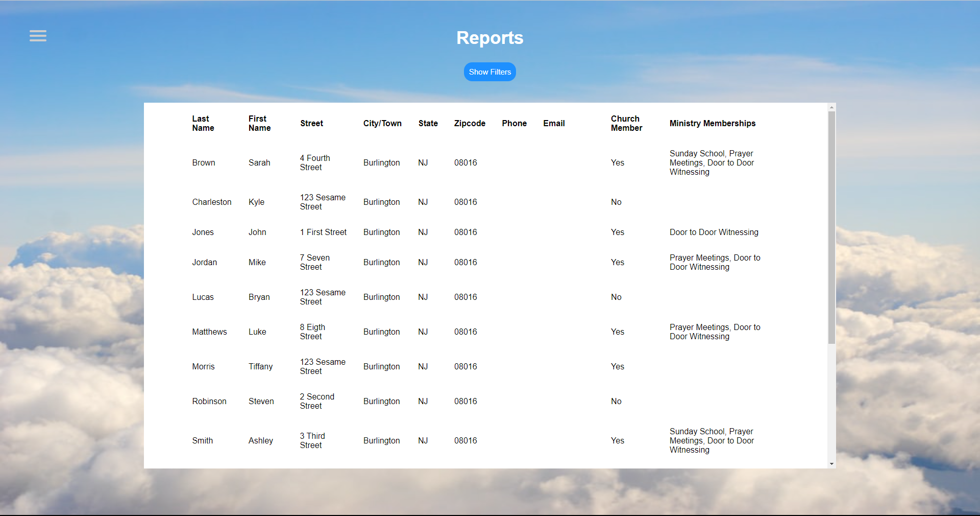980x516 pixels.
Task: Click the address 4 Fourth Street
Action: pos(315,162)
